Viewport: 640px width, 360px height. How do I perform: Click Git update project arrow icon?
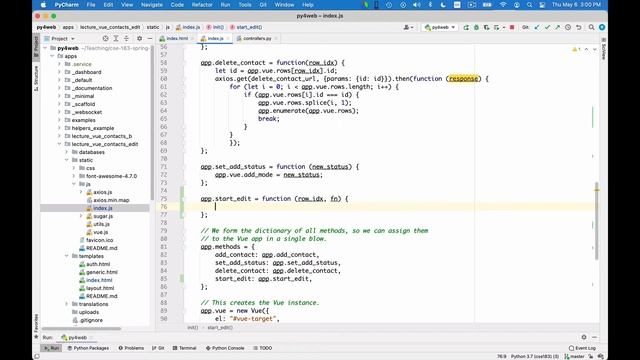pyautogui.click(x=537, y=27)
